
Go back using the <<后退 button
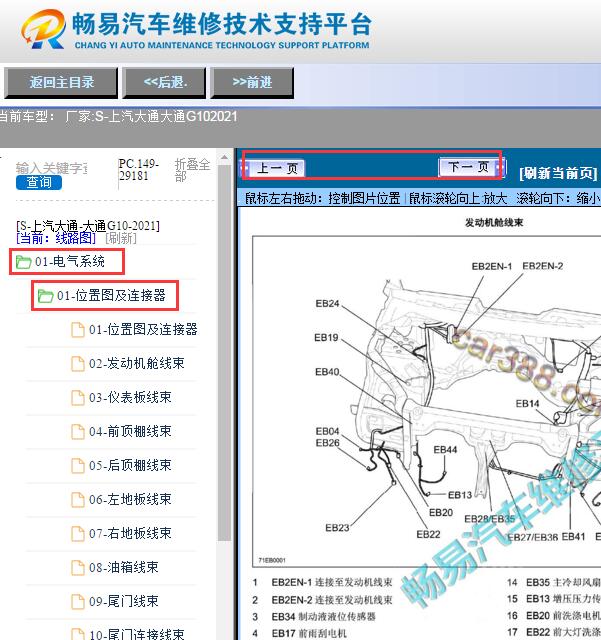point(164,83)
